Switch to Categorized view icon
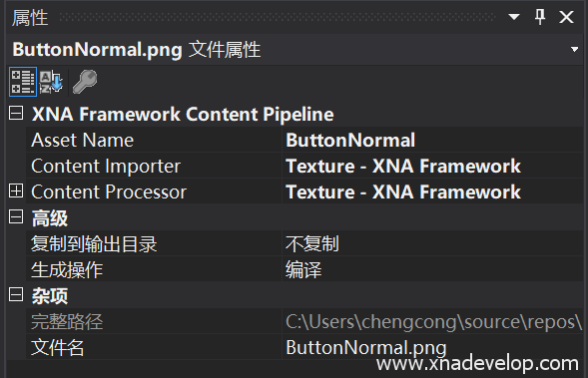The image size is (588, 378). pos(23,82)
